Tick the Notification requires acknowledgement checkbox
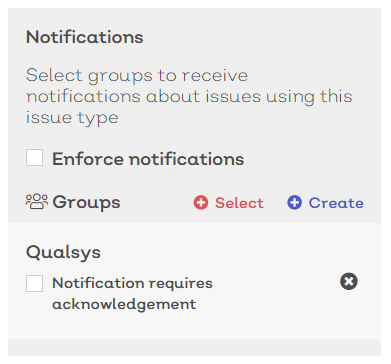 (x=34, y=284)
